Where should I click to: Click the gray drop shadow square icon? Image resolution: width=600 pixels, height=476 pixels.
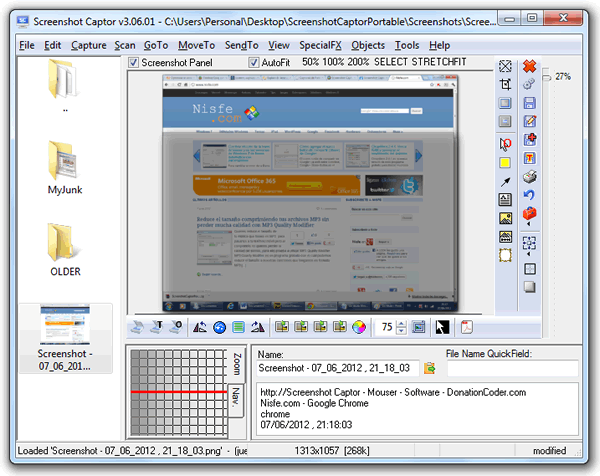pos(530,287)
